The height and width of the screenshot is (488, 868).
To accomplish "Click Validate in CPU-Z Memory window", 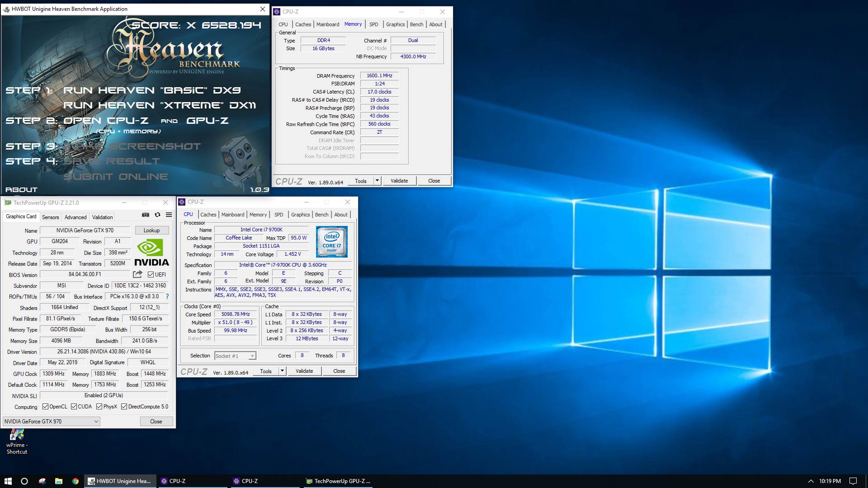I will tap(399, 181).
